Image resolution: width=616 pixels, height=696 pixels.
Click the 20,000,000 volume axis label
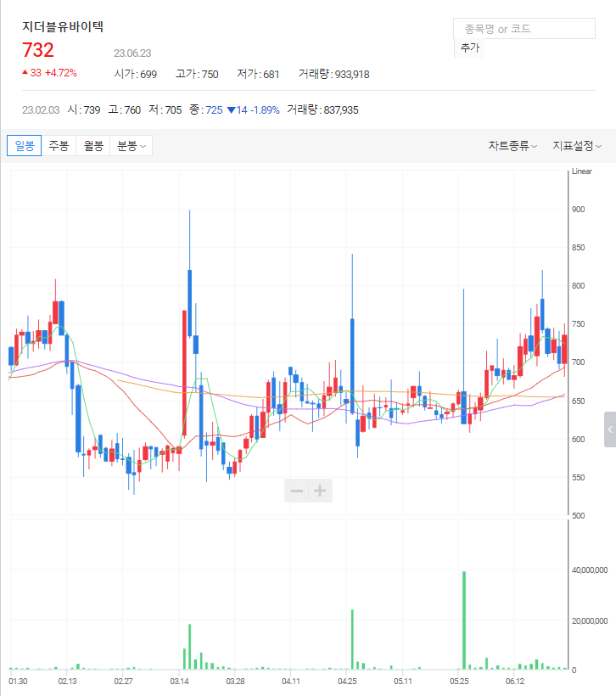click(x=590, y=621)
